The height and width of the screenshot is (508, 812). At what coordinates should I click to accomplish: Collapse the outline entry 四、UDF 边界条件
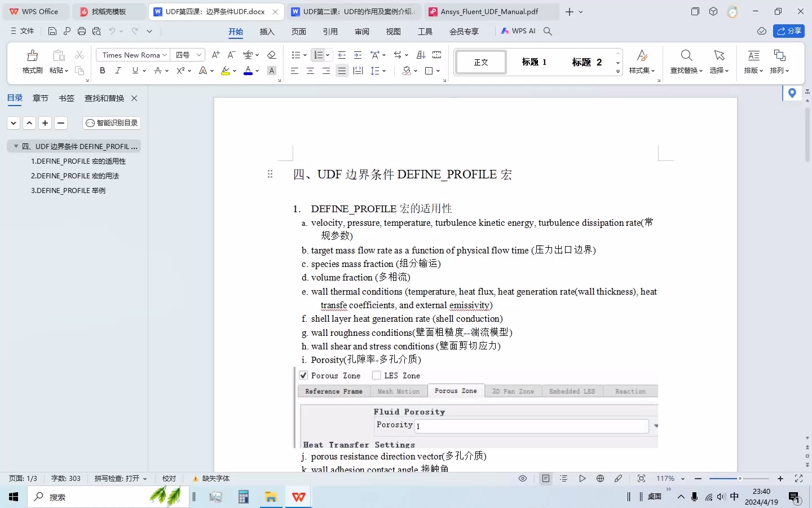(16, 146)
